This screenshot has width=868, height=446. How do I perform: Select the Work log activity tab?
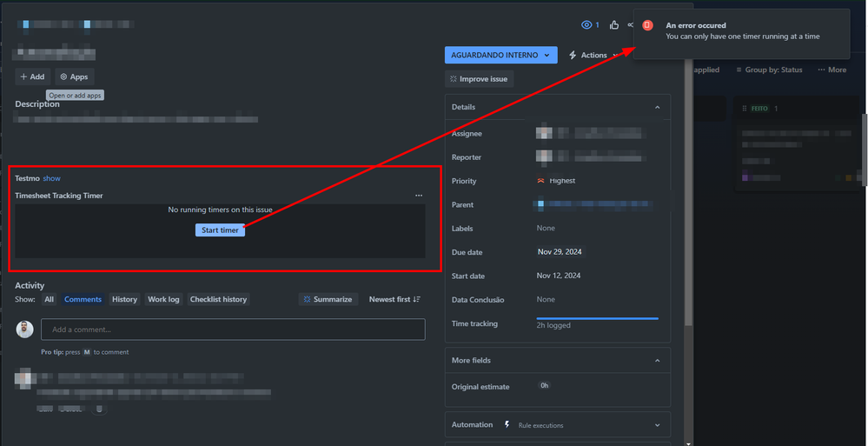[x=163, y=299]
